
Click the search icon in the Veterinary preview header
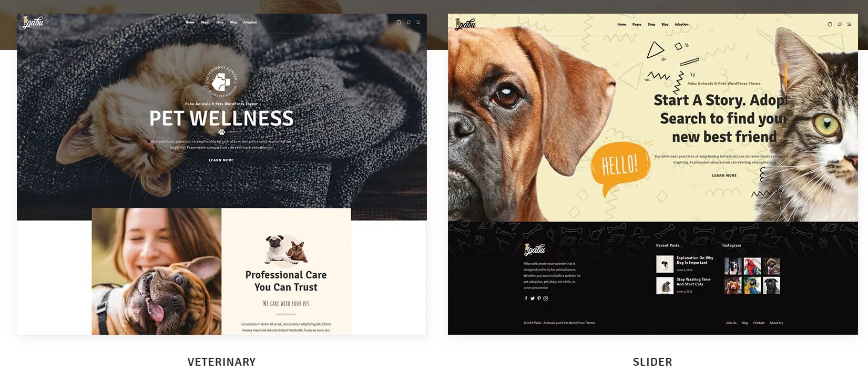point(409,22)
